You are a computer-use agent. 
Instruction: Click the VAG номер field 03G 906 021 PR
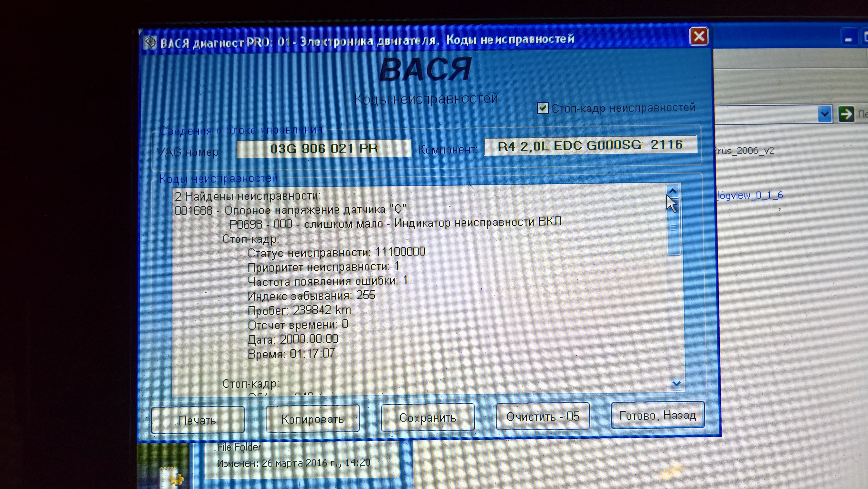324,148
